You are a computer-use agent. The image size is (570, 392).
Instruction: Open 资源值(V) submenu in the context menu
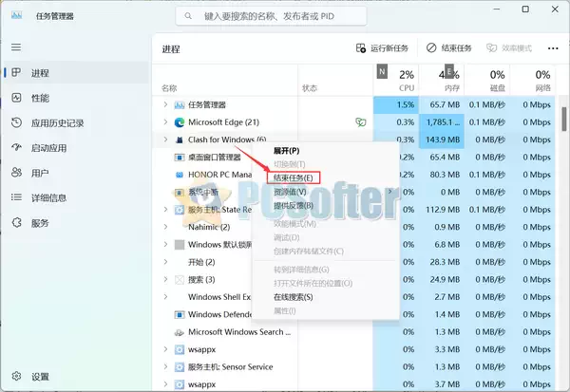point(290,192)
